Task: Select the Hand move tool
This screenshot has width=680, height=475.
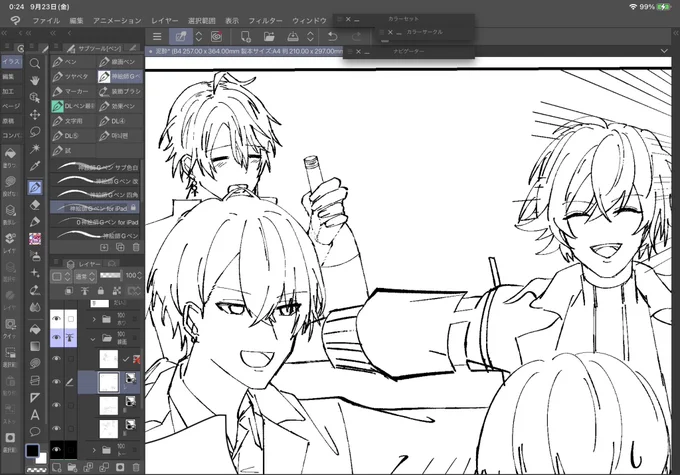Action: coord(35,80)
